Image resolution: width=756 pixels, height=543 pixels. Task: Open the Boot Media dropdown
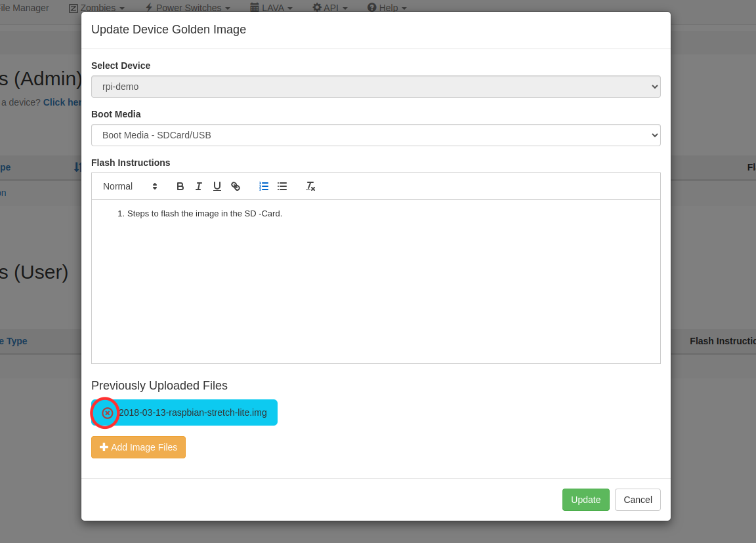tap(375, 135)
